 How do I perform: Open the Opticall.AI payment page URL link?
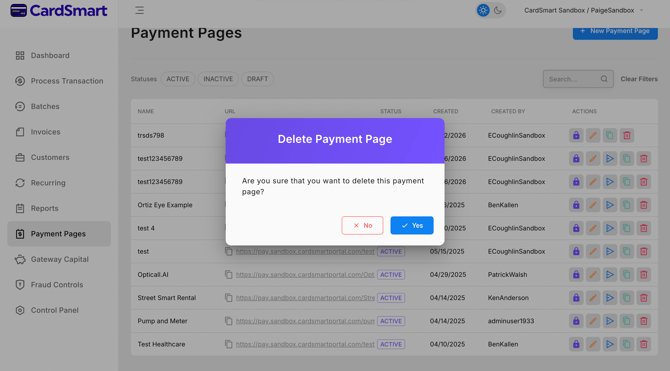305,274
